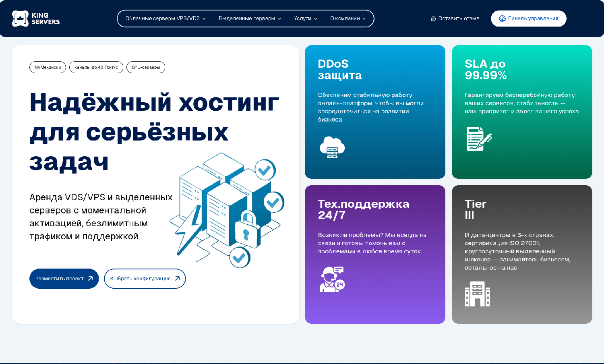Click the user face icon in Панель управления

point(502,18)
